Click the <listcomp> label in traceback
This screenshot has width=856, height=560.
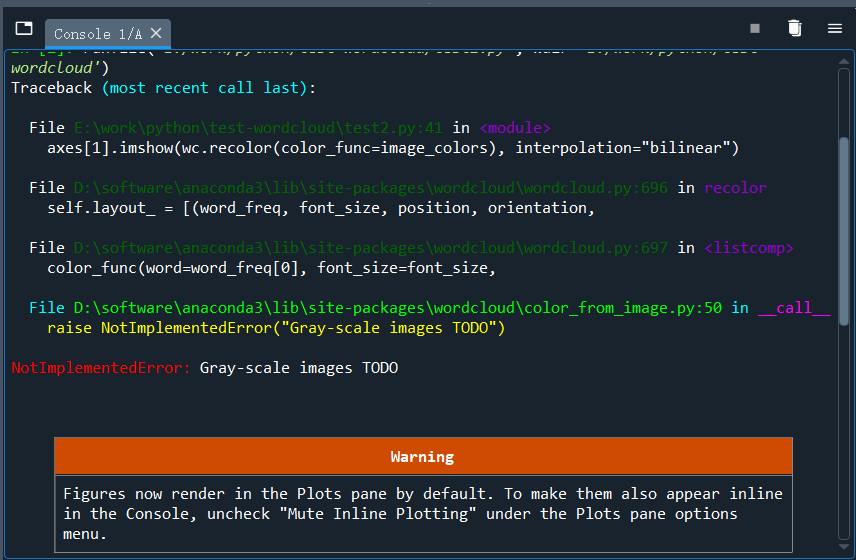click(749, 248)
